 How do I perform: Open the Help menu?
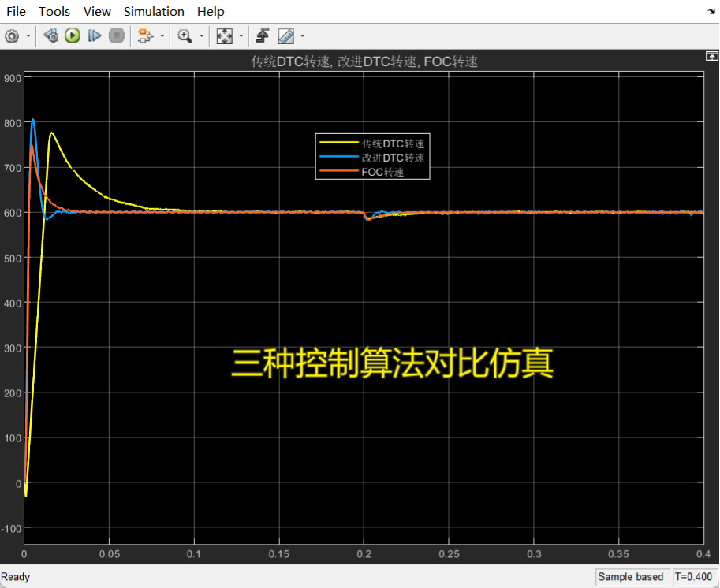tap(211, 12)
